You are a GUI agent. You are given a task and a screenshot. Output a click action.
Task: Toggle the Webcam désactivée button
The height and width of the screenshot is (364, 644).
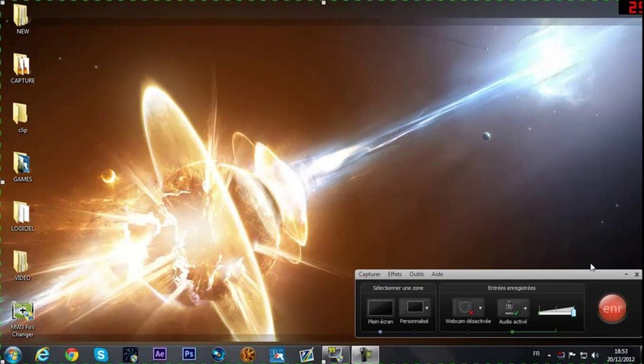pyautogui.click(x=465, y=307)
